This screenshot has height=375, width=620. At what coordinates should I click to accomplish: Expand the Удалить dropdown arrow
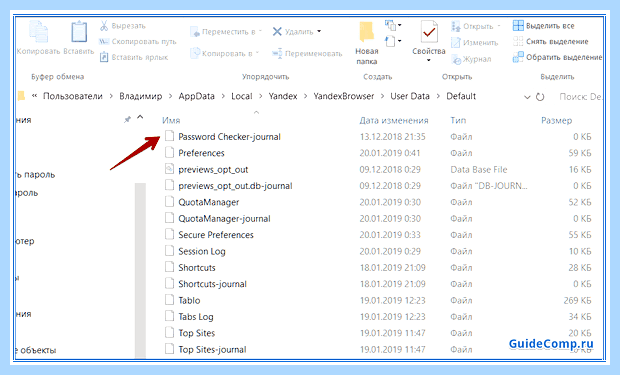click(319, 31)
